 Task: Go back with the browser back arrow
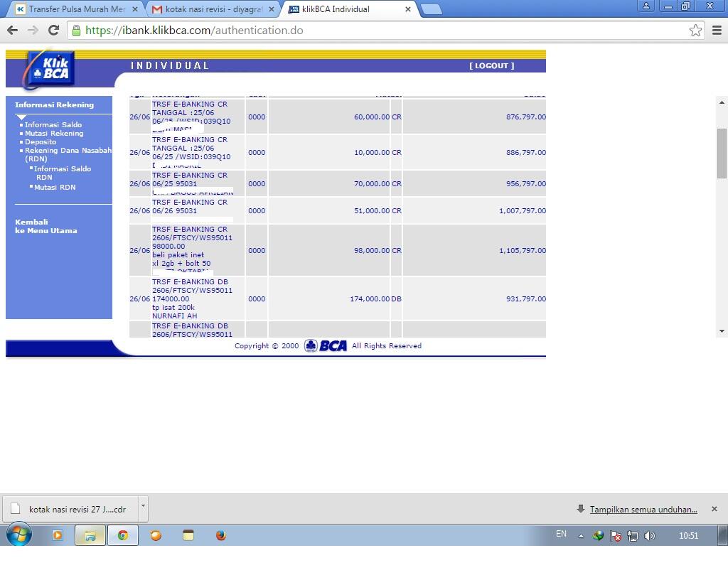click(x=13, y=31)
